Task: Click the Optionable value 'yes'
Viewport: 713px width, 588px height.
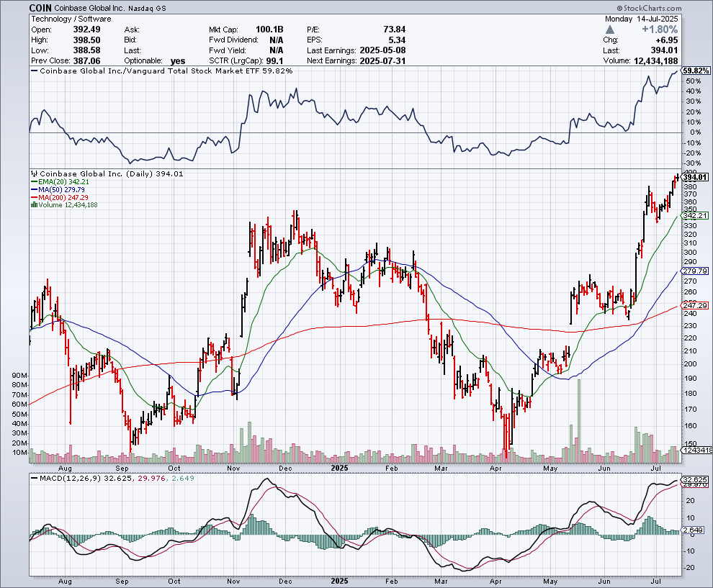Action: 178,61
